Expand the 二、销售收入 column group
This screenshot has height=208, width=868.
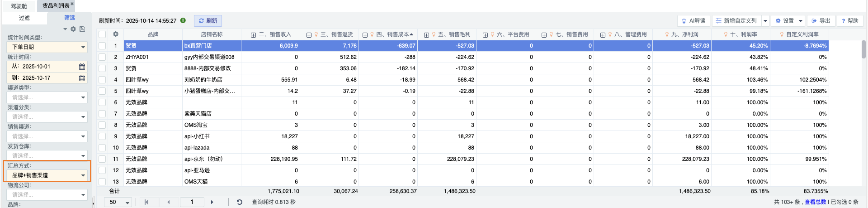pyautogui.click(x=253, y=35)
